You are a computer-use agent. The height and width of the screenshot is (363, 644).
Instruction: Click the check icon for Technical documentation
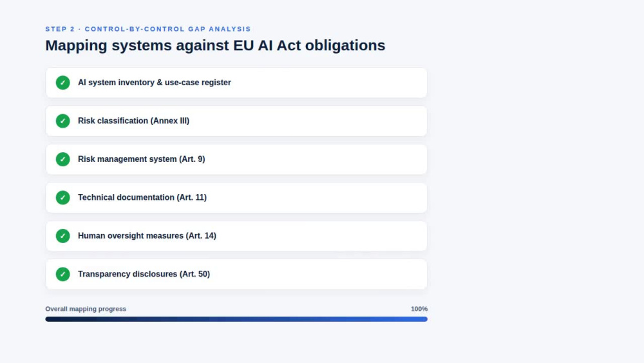[x=63, y=198]
